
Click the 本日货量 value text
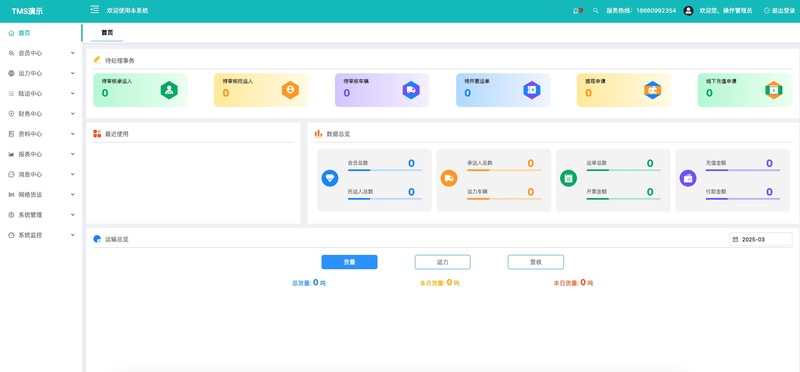click(573, 283)
